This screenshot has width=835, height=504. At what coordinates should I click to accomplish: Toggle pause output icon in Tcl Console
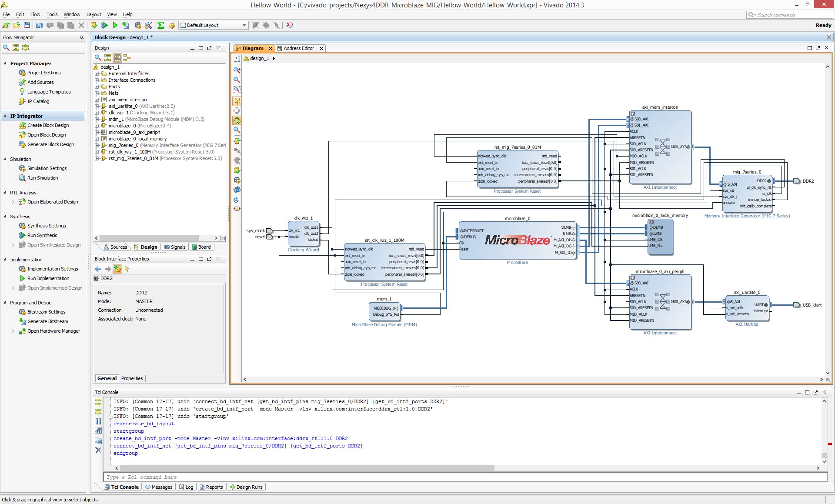click(98, 421)
